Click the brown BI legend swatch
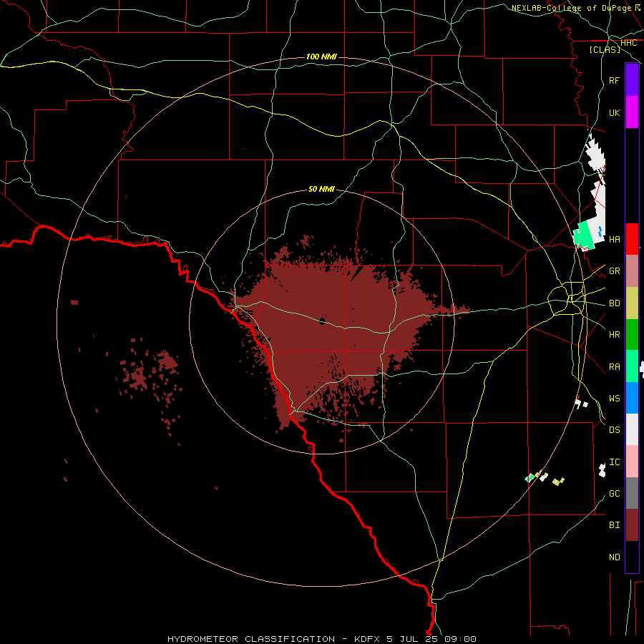644x644 pixels. coord(632,525)
